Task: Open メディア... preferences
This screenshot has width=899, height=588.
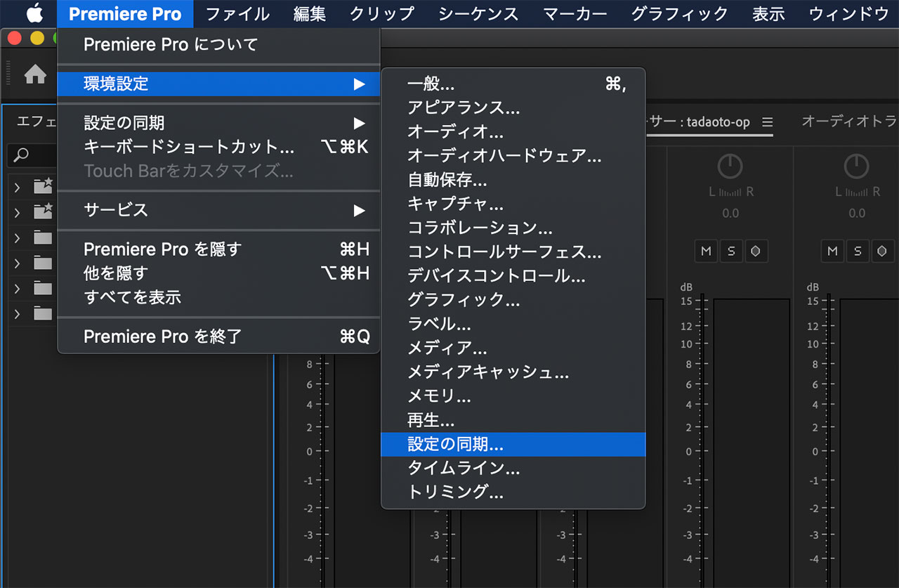Action: pos(513,348)
